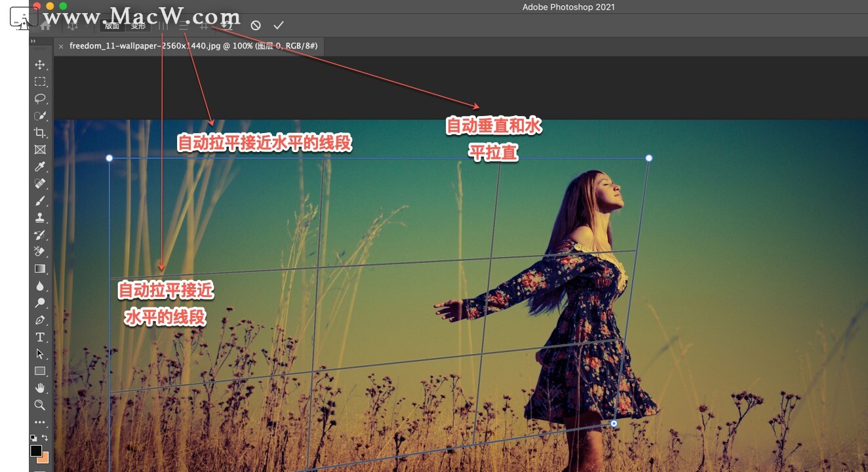Commit the perspective warp with the checkmark
The width and height of the screenshot is (868, 472).
(x=278, y=26)
